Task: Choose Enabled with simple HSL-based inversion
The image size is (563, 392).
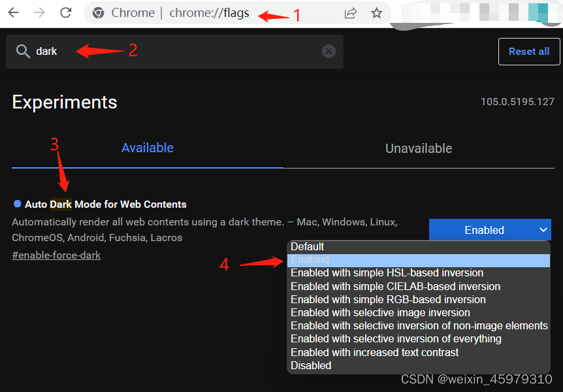Action: [418, 273]
